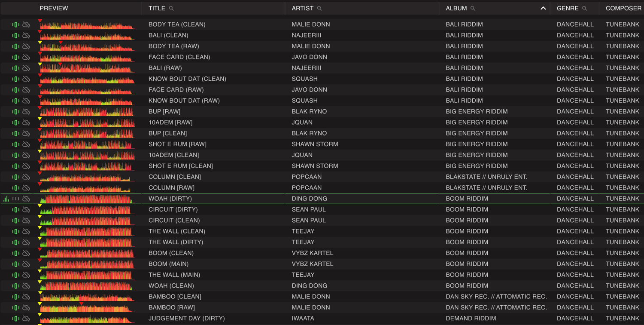The width and height of the screenshot is (644, 325).
Task: Click the green analysis icon in the CIRCUIT (DIRTY) row
Action: click(x=16, y=210)
